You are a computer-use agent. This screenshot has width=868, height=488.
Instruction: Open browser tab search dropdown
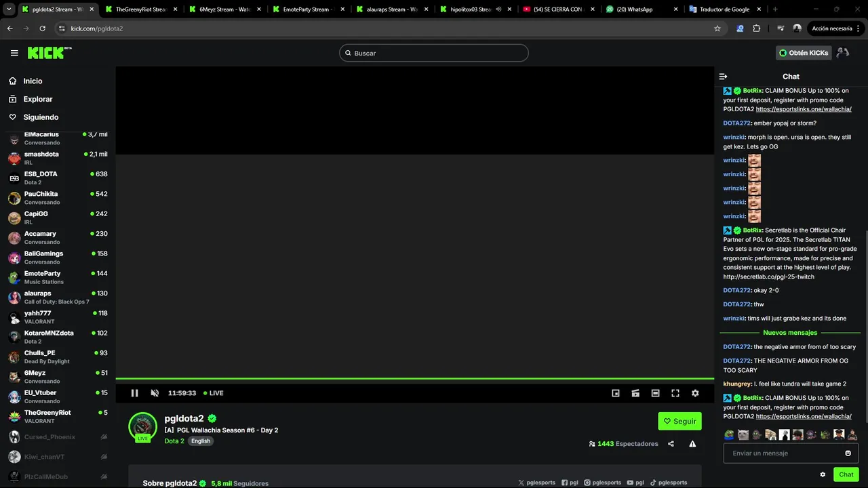click(x=9, y=9)
